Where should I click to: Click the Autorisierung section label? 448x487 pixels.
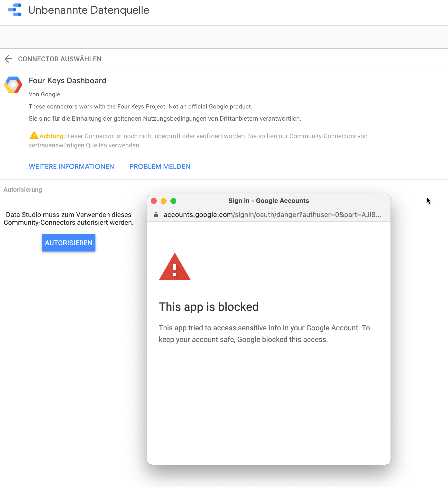click(22, 189)
